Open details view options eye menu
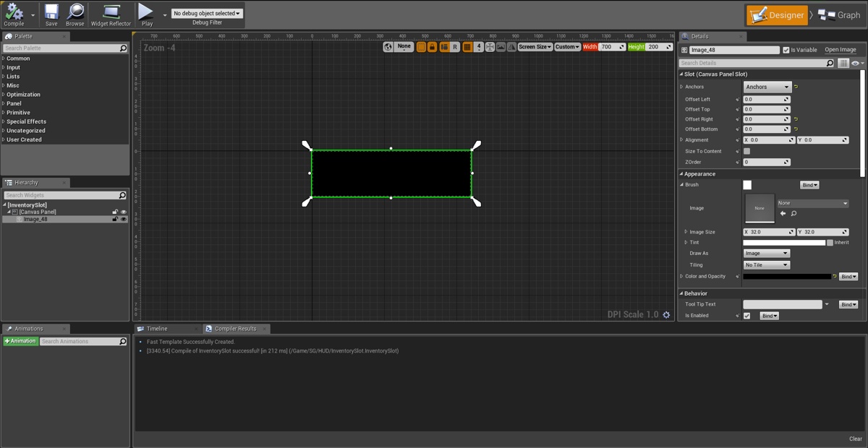 tap(857, 64)
